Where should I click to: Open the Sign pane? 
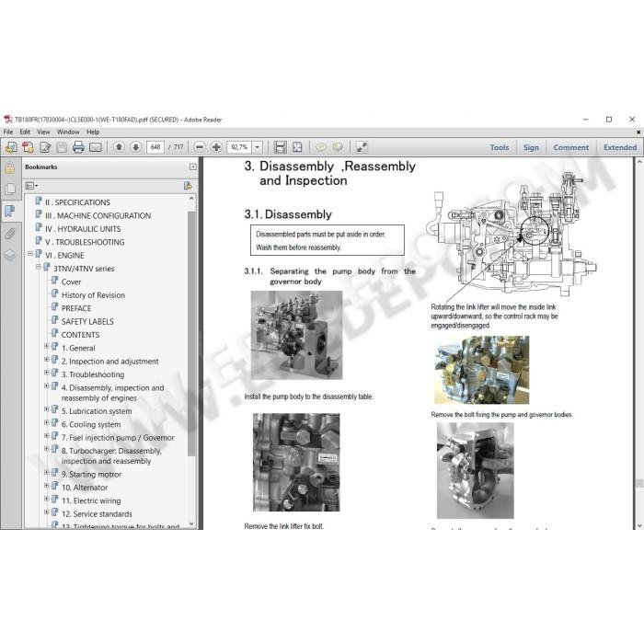(531, 147)
